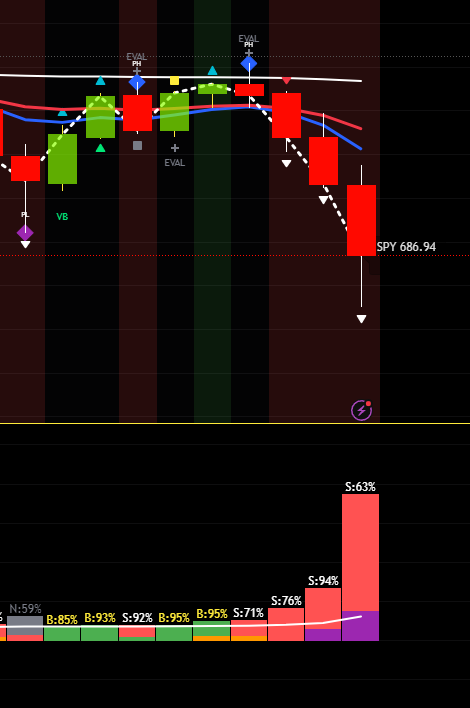
Task: Click the blue diamond under left EVAL PH
Action: coord(137,82)
